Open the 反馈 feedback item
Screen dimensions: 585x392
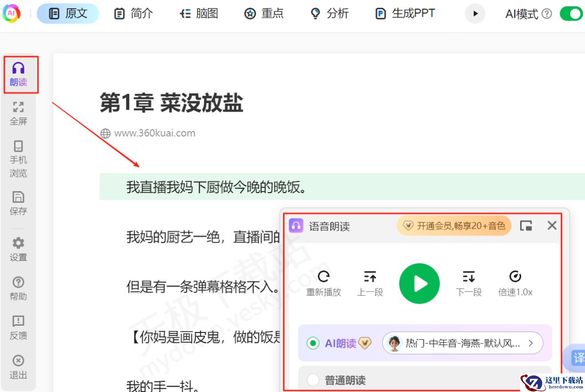[x=19, y=328]
